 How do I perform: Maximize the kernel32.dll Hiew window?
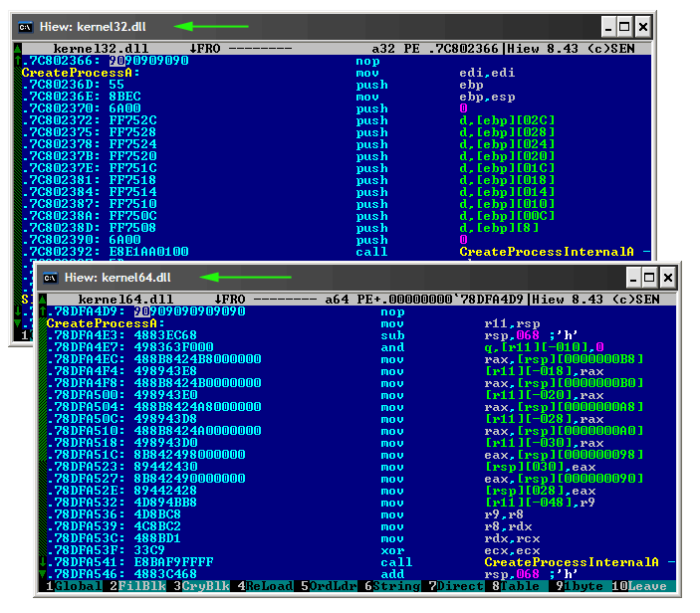[624, 27]
